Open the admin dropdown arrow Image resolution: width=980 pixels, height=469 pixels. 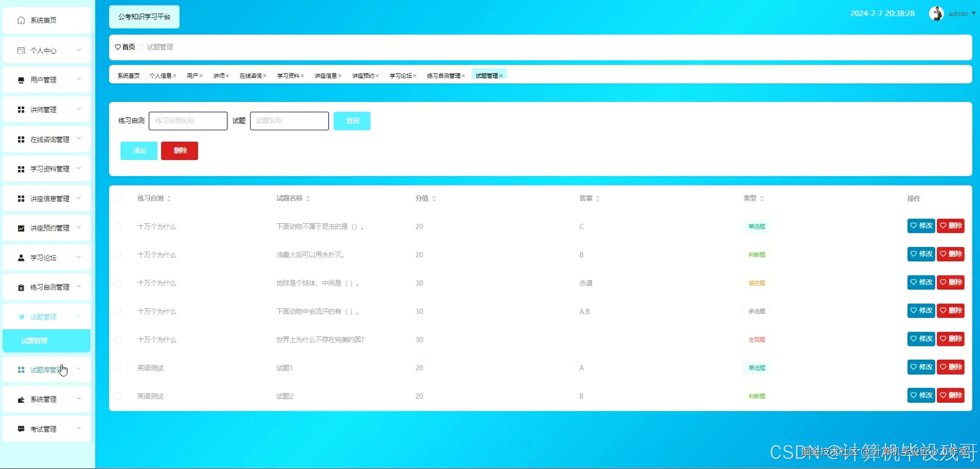tap(973, 13)
